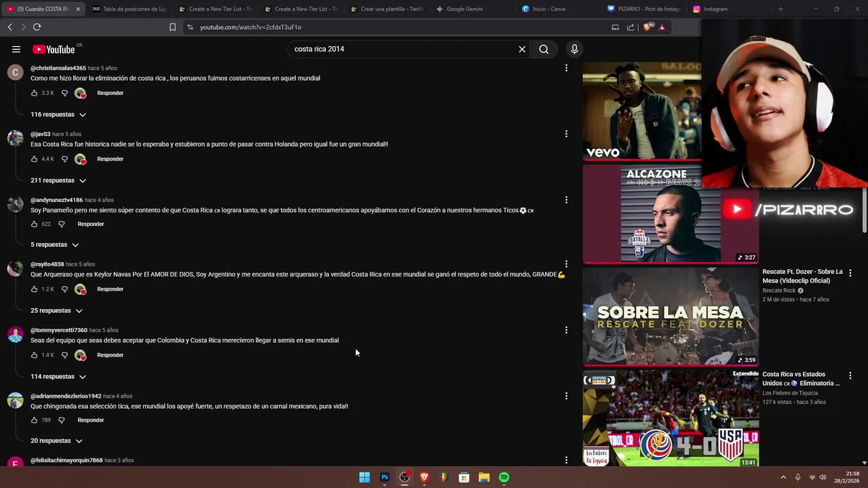
Task: Like the comment by @tommyvercetti7360
Action: click(x=34, y=354)
